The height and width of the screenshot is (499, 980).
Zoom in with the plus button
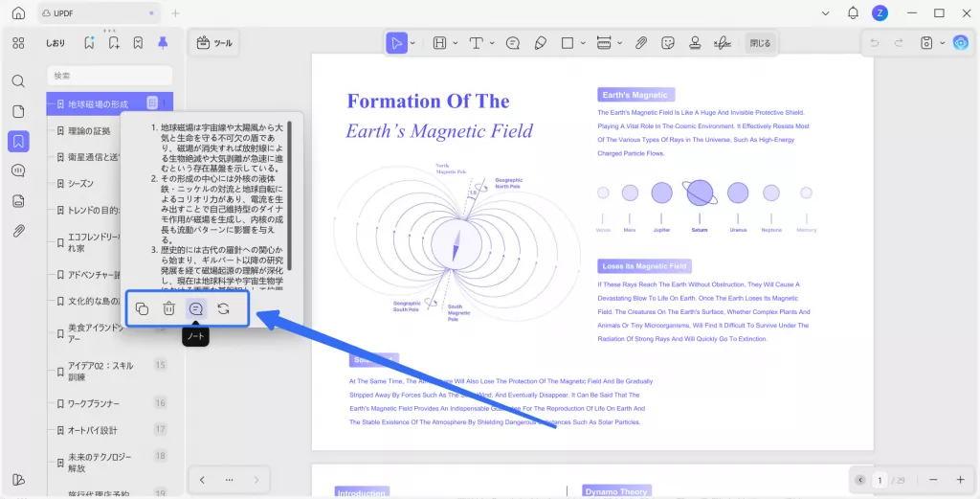pos(961,480)
